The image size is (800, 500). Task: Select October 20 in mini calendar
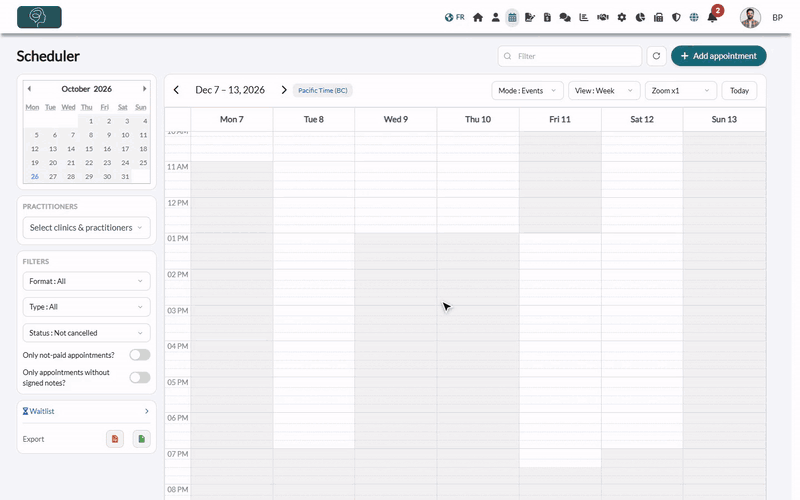(x=53, y=163)
